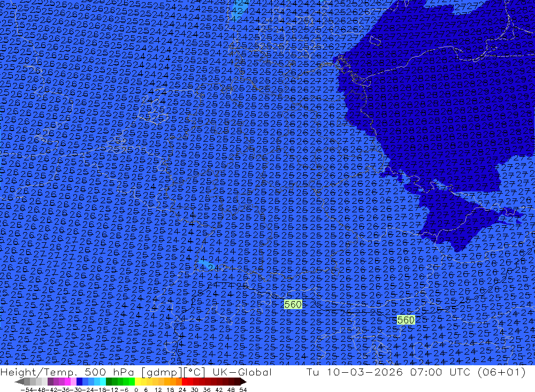Click the right 560 contour label
The width and height of the screenshot is (535, 392).
(x=406, y=320)
